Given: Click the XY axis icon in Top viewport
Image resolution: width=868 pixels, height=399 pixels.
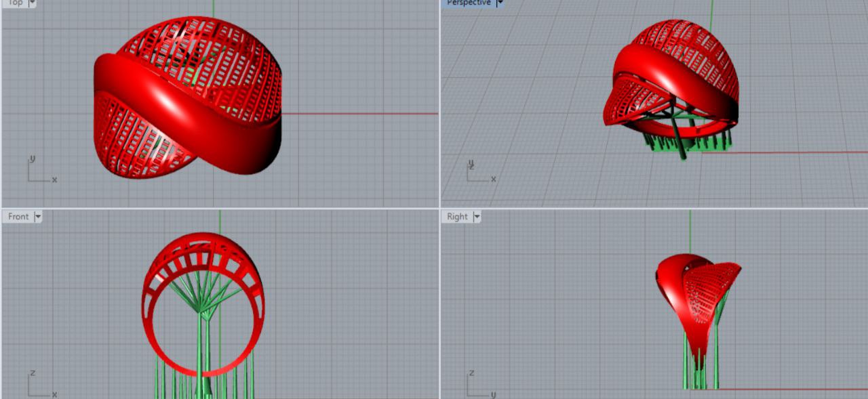Looking at the screenshot, I should tap(40, 171).
